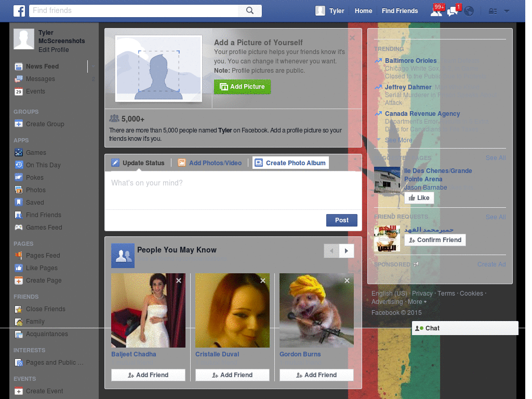Open the Photos icon in the sidebar
The image size is (532, 399).
pos(18,190)
